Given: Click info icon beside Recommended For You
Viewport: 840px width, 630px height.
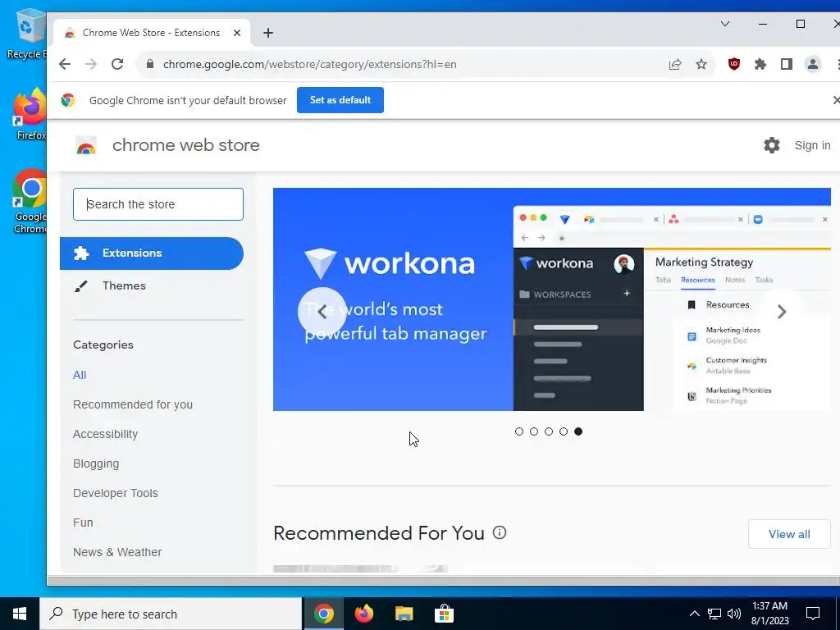Looking at the screenshot, I should click(x=500, y=532).
